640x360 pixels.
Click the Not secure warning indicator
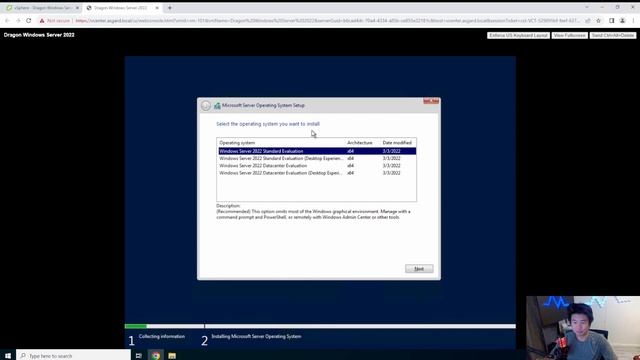click(55, 20)
